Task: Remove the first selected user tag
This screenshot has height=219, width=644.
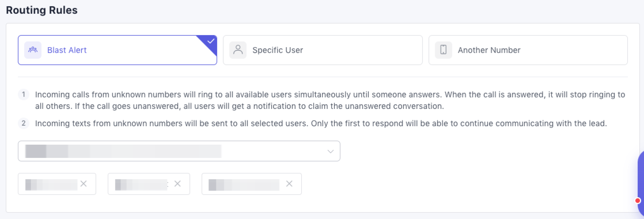Action: 84,184
